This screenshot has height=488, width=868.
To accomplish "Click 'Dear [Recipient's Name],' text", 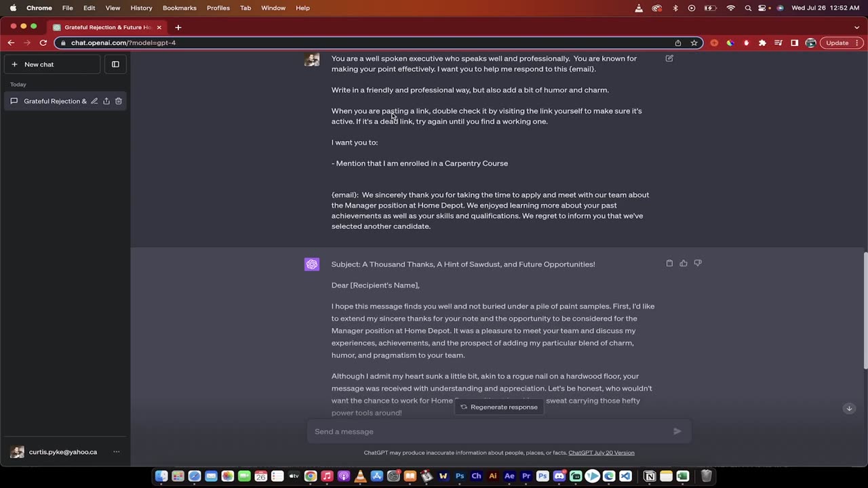I will [376, 285].
